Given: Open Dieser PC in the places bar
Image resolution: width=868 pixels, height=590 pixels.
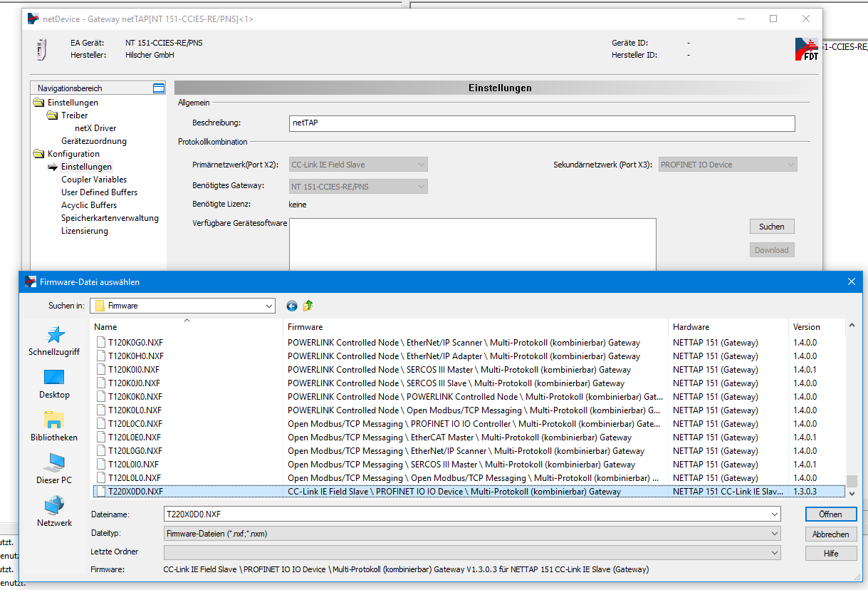Looking at the screenshot, I should point(54,470).
